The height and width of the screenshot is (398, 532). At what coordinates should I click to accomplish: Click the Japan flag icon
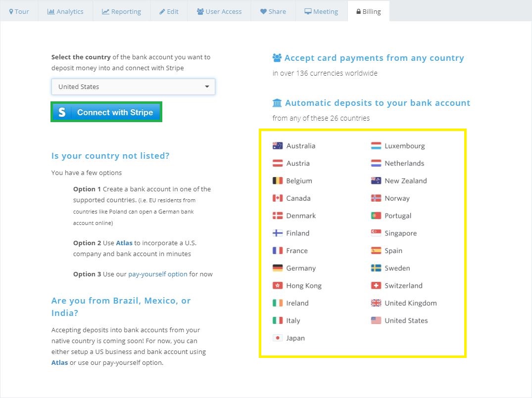[x=278, y=338]
